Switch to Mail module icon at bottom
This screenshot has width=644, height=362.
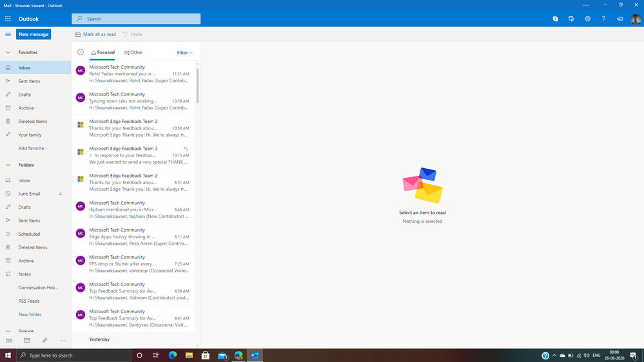click(x=9, y=340)
